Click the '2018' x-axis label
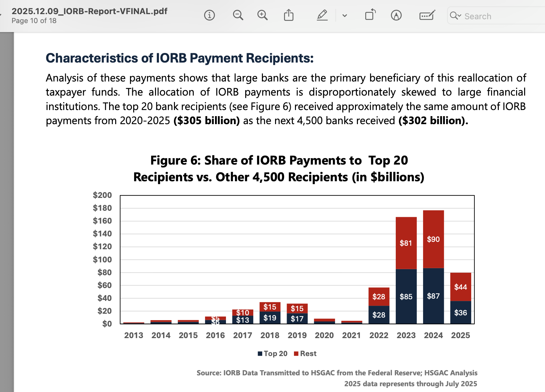Image resolution: width=545 pixels, height=392 pixels. point(270,335)
